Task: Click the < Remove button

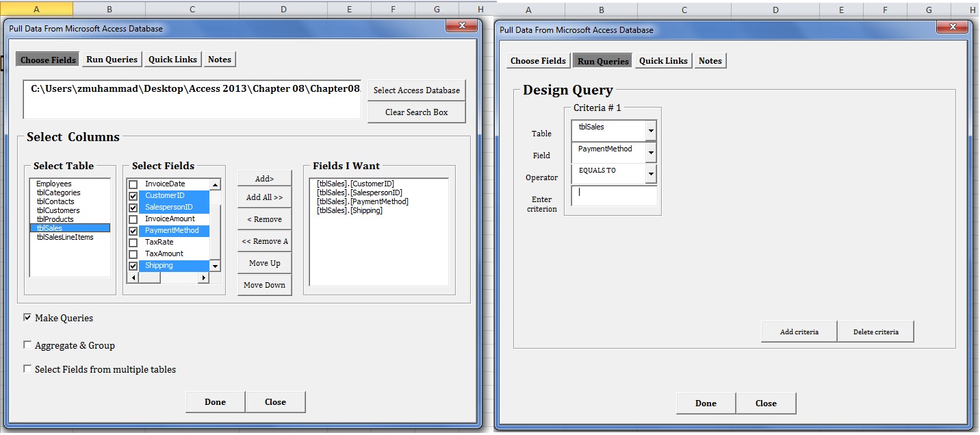Action: [265, 219]
